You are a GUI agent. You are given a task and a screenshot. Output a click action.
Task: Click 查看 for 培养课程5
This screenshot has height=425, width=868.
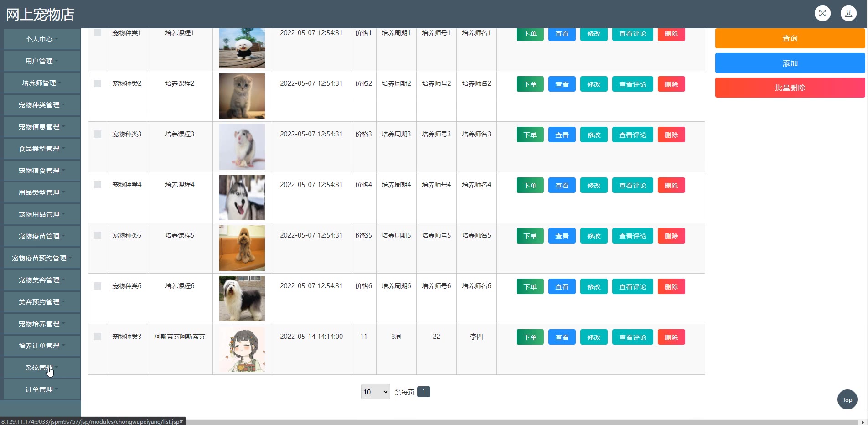coord(562,236)
